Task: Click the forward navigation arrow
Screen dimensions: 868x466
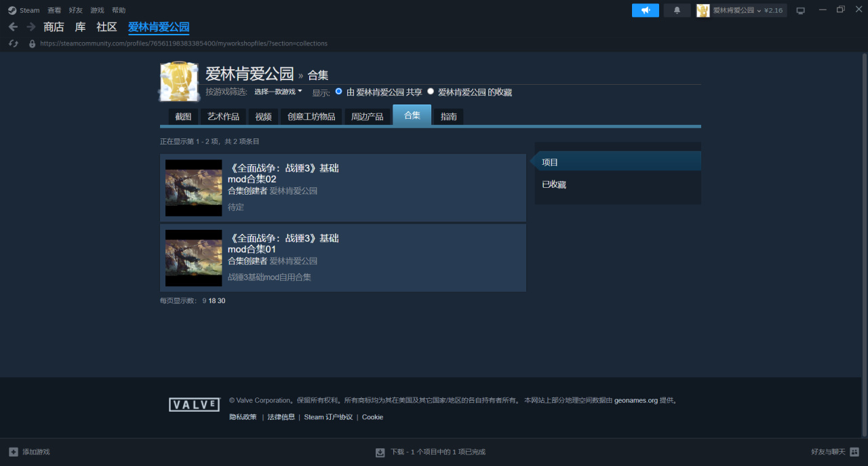Action: tap(31, 27)
